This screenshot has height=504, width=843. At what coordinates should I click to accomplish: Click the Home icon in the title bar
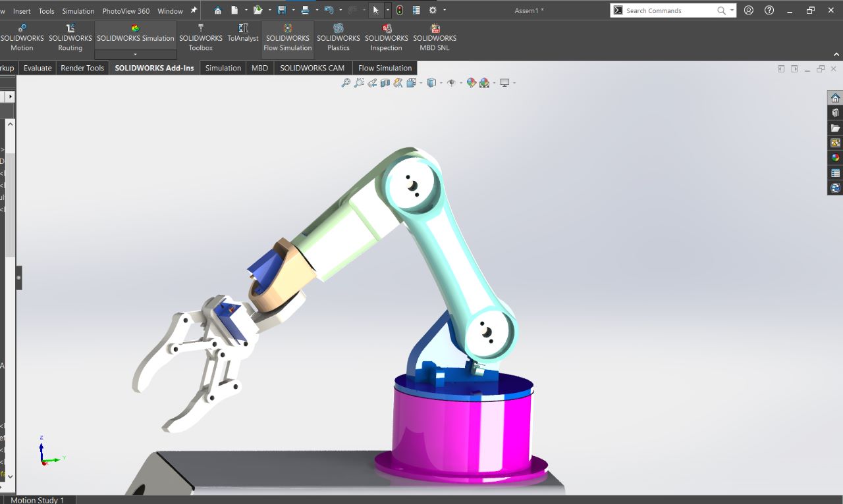pos(218,11)
